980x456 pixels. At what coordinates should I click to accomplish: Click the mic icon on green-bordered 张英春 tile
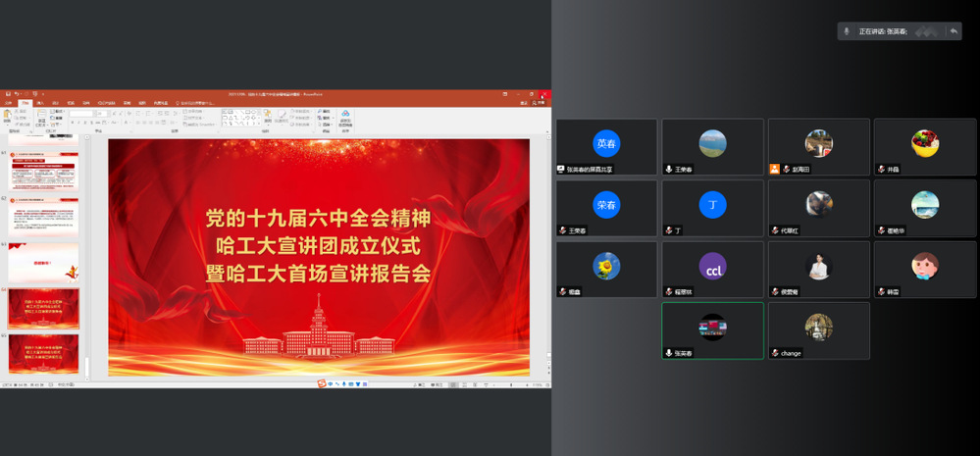(669, 353)
